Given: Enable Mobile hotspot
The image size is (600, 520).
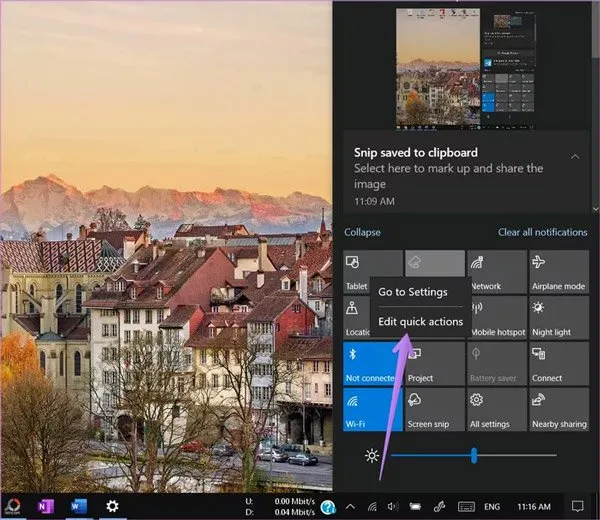Looking at the screenshot, I should [x=496, y=317].
